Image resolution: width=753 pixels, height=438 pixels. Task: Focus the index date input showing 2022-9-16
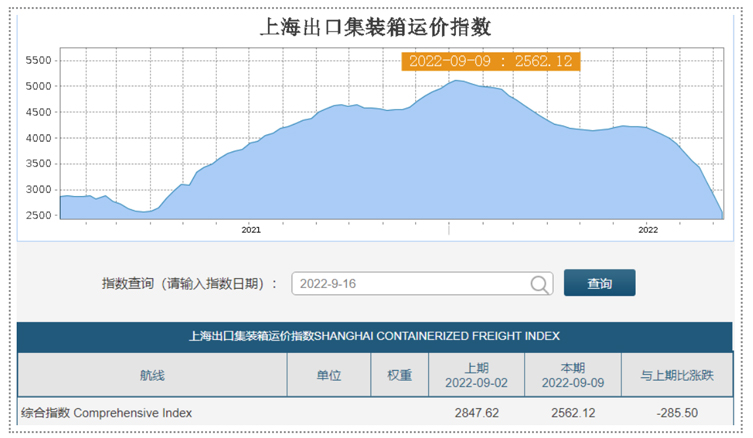point(422,283)
